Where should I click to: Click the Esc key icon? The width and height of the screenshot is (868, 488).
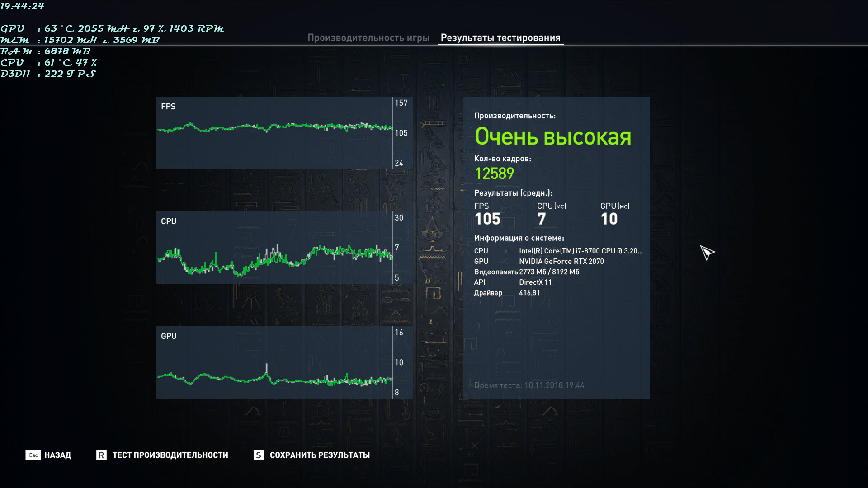coord(33,455)
